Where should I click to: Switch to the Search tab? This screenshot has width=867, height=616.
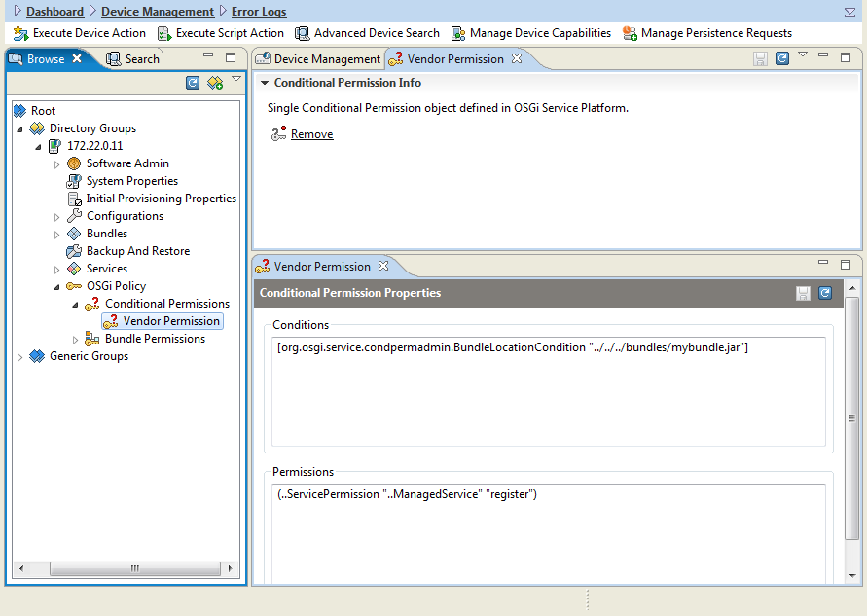(132, 59)
